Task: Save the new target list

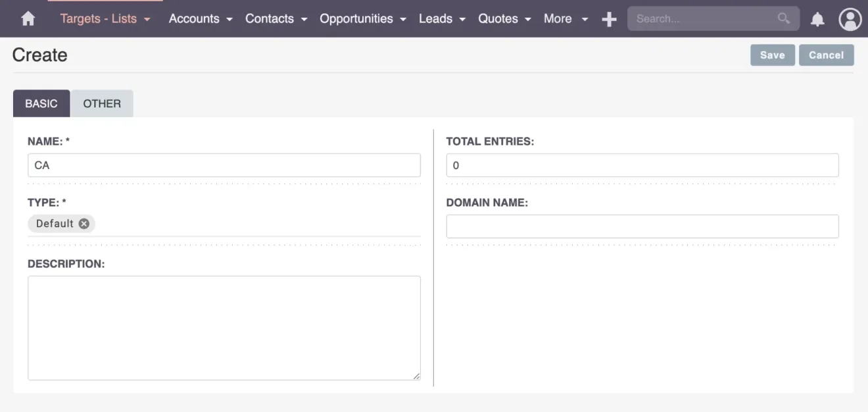Action: [772, 55]
